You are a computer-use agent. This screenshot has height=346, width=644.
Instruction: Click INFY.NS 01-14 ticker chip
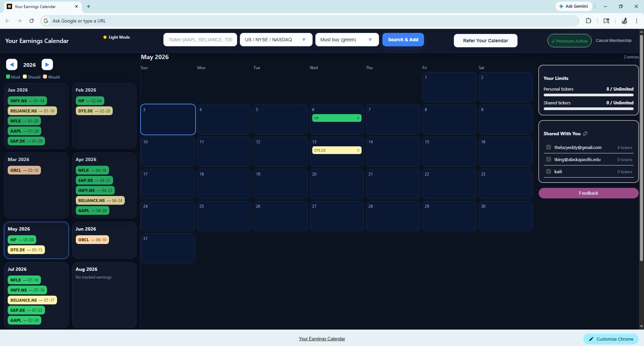[27, 101]
